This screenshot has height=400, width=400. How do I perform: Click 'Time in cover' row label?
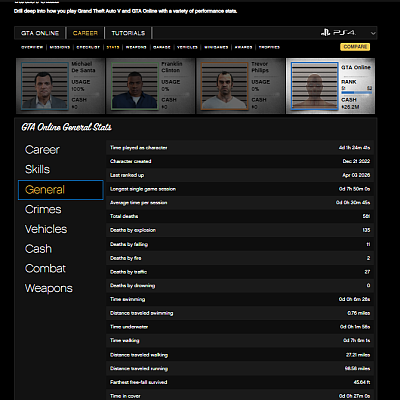tap(125, 396)
